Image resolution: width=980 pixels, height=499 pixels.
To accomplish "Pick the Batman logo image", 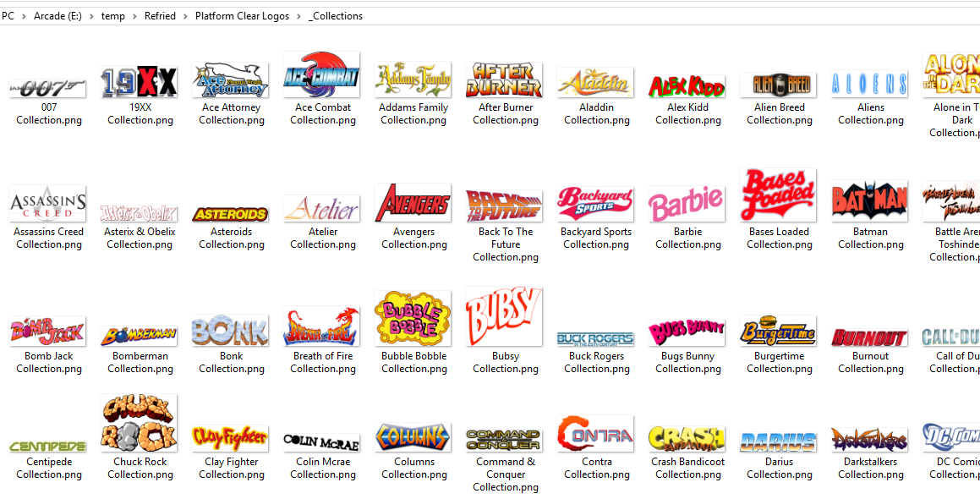I will point(868,200).
